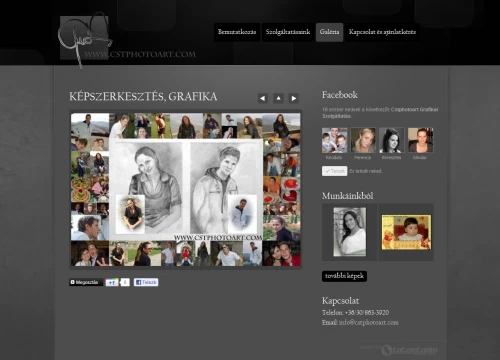Go to the previous gallery image arrow
The image size is (500, 360).
pyautogui.click(x=263, y=98)
